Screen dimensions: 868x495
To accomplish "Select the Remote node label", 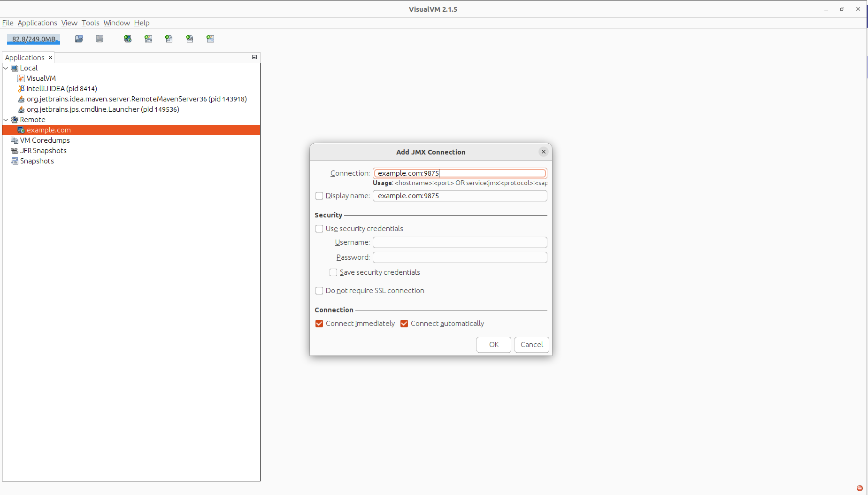I will 32,120.
